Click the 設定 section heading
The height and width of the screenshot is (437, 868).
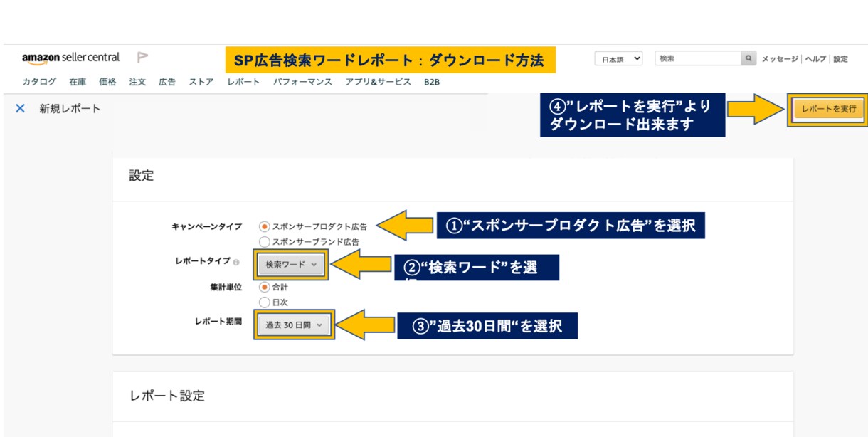[141, 176]
